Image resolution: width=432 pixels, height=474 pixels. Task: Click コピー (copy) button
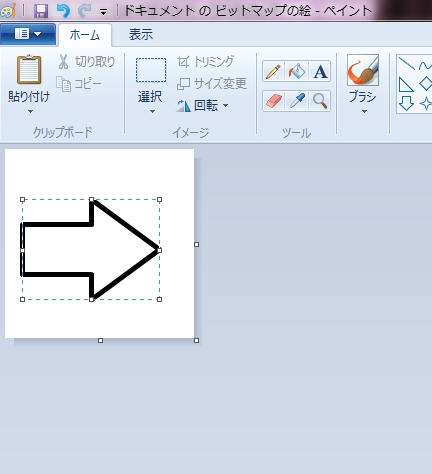coord(79,84)
